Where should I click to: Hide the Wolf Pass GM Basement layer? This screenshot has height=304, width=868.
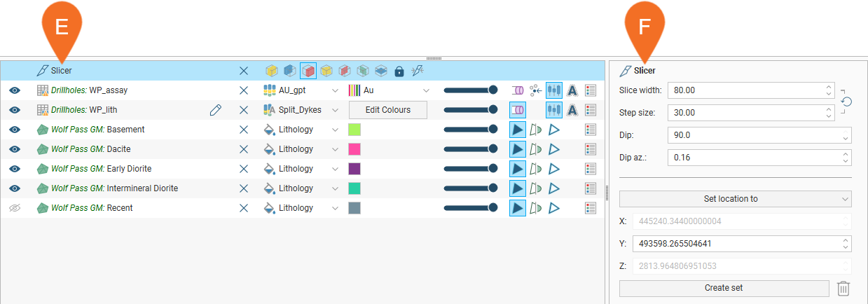pyautogui.click(x=15, y=130)
